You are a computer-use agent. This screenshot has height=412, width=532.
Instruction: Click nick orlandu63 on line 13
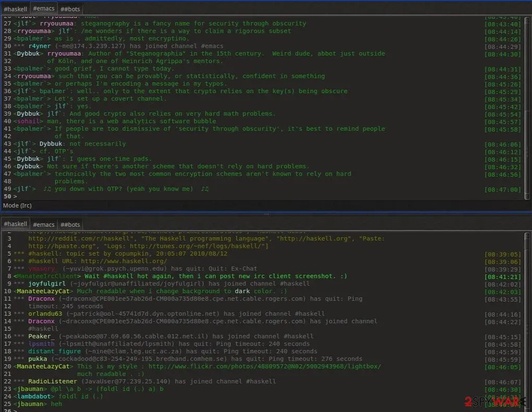tap(45, 313)
